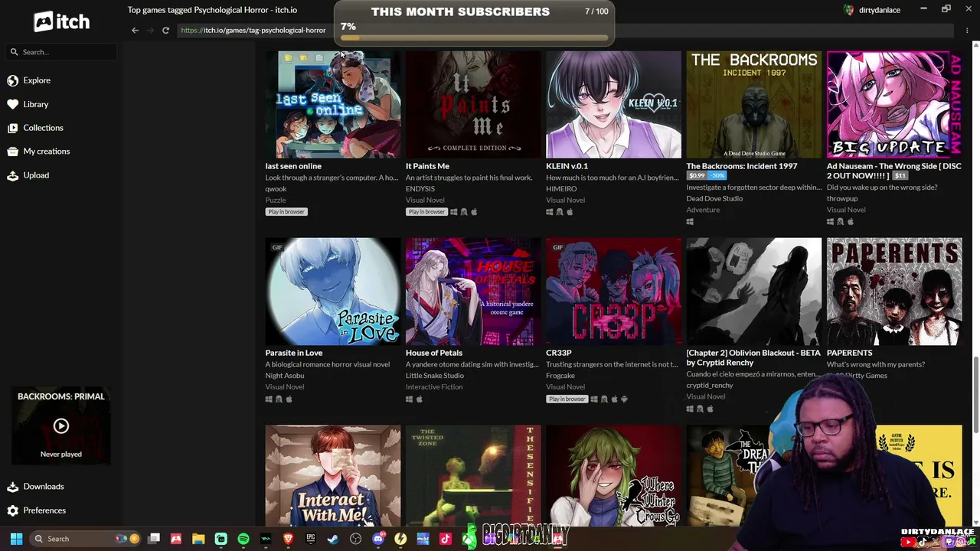
Task: Open the Ad Nauseam cover thumbnail
Action: click(894, 104)
